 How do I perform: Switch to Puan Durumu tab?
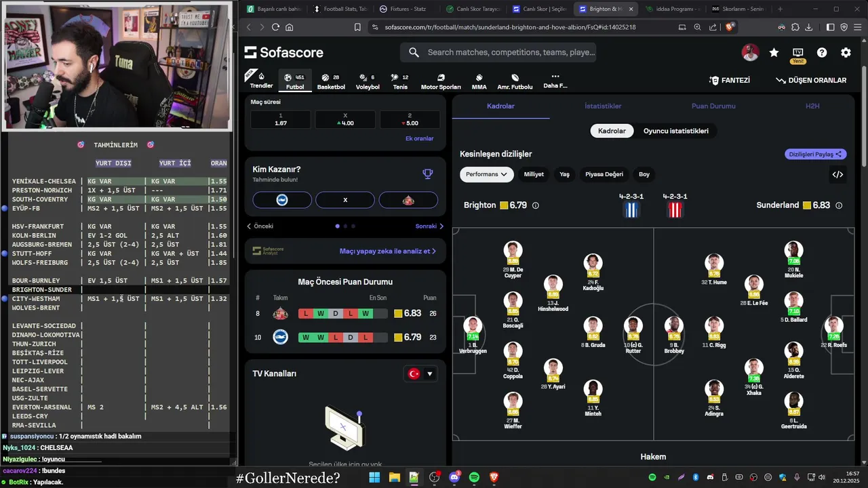[x=713, y=106]
